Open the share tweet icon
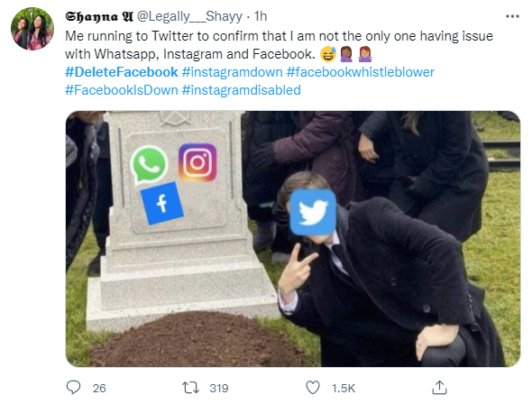532x404 pixels. click(439, 388)
